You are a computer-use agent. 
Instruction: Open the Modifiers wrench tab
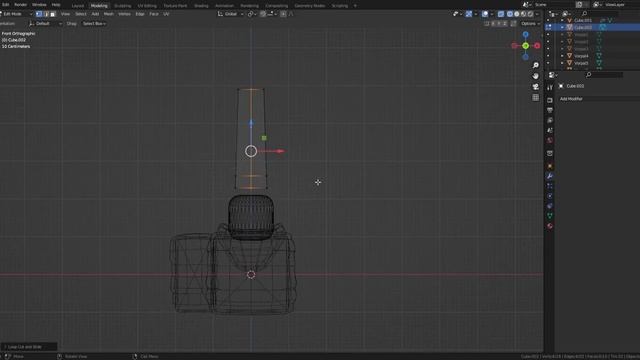[550, 176]
